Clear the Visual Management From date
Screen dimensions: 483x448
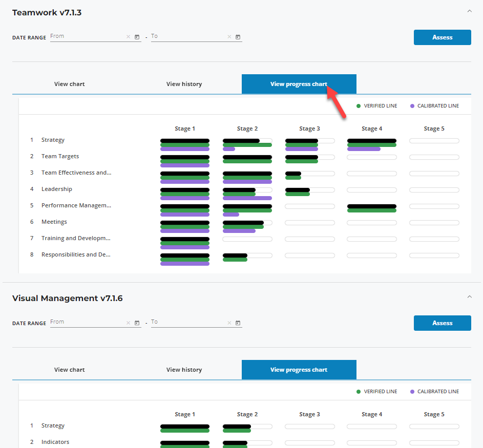128,323
